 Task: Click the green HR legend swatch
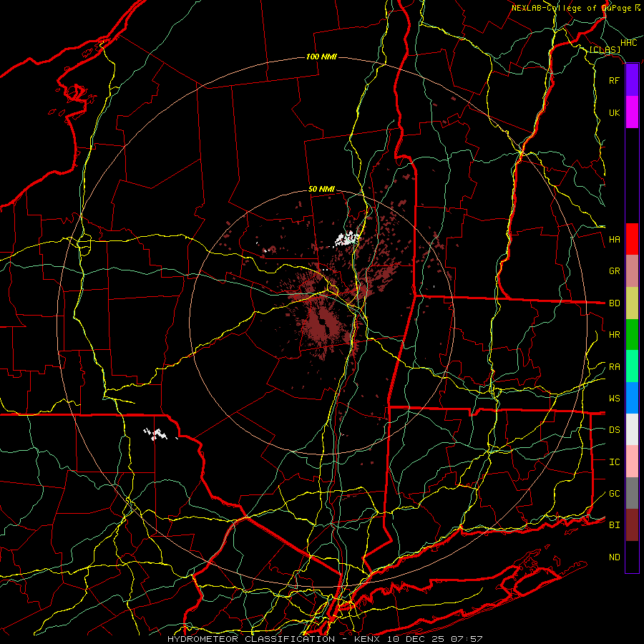coord(632,335)
